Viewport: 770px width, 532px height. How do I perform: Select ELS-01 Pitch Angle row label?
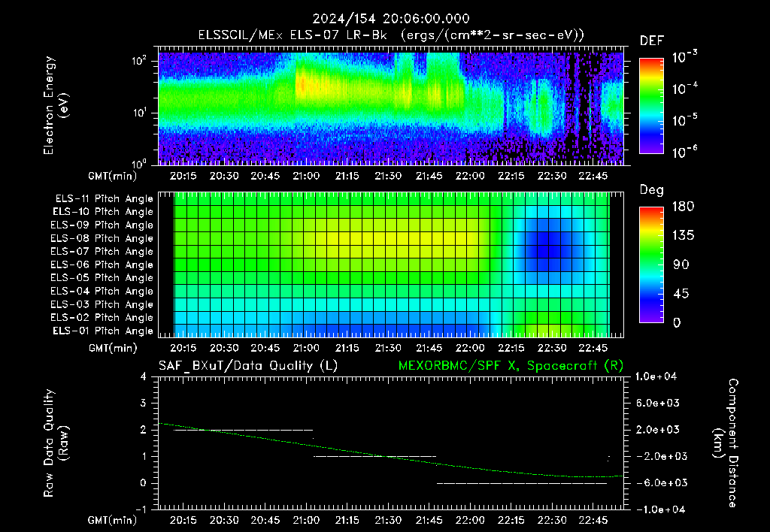tap(103, 331)
